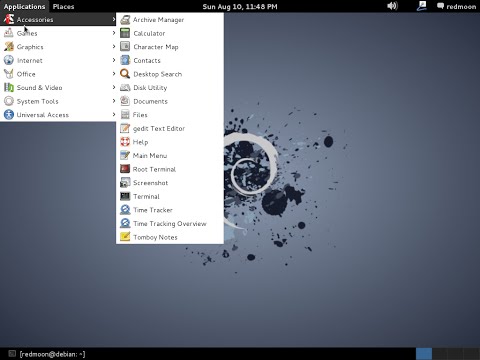Click the Office category icon
Screen dimensions: 480x360
(9, 74)
